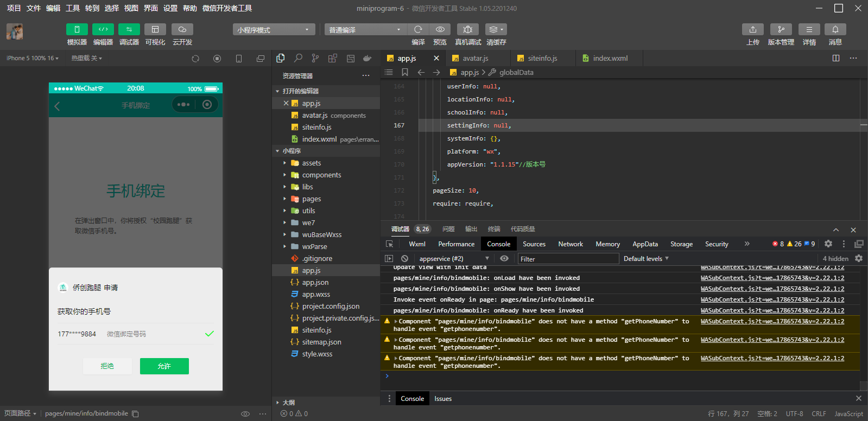Open the 设置 menu
The height and width of the screenshot is (421, 868).
170,8
